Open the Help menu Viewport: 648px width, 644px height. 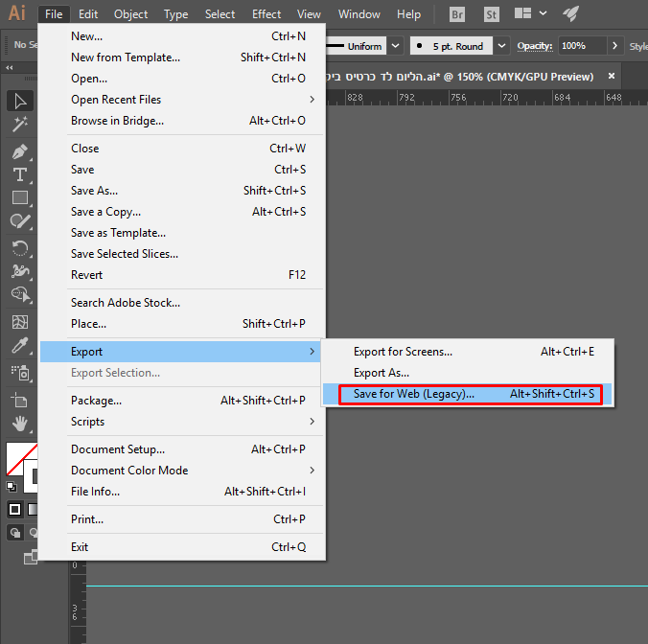(x=408, y=14)
